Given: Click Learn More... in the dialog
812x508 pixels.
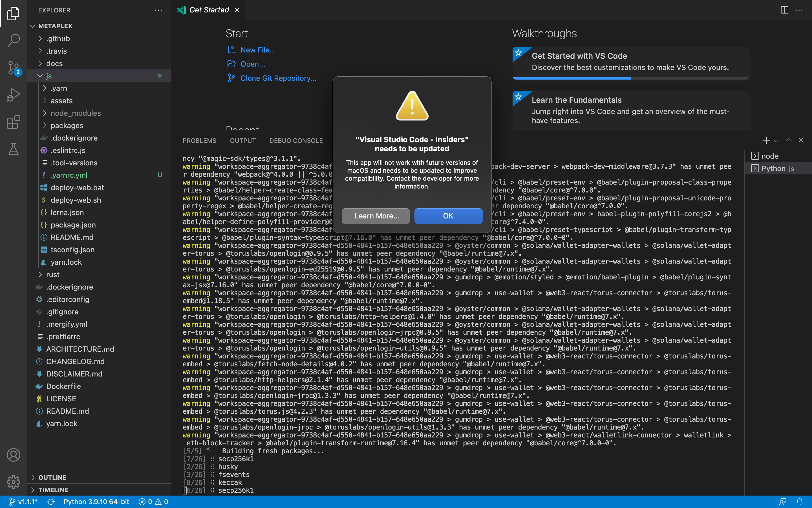Looking at the screenshot, I should pyautogui.click(x=376, y=216).
